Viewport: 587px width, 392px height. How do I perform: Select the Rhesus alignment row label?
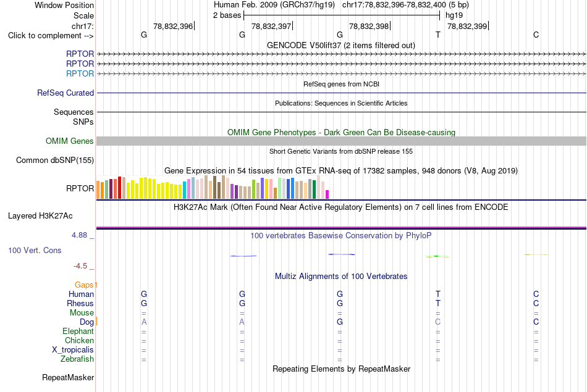click(80, 303)
